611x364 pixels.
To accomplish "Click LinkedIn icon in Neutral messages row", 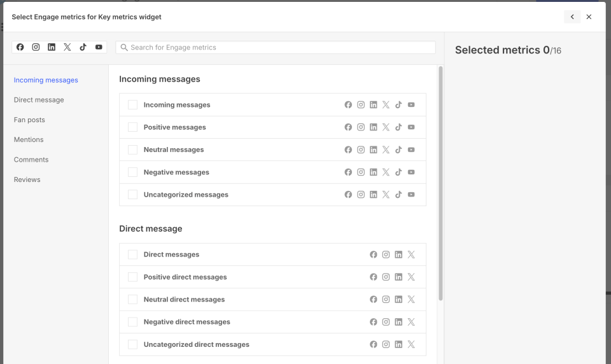I will click(x=374, y=150).
